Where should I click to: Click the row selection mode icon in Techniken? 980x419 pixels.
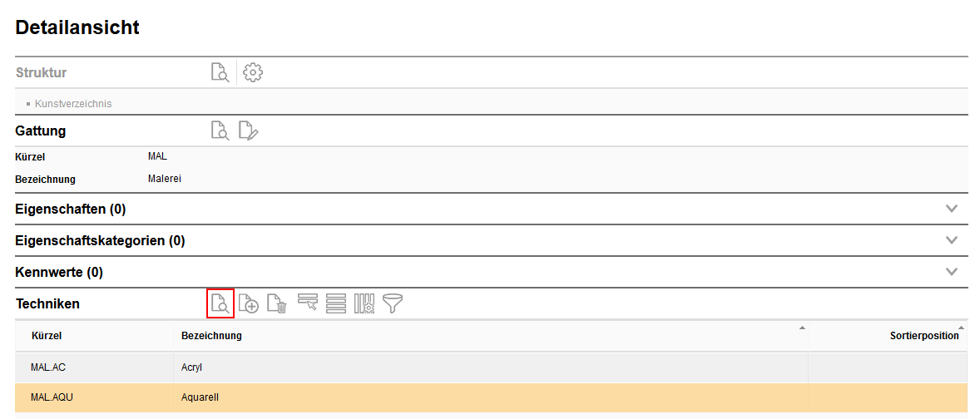(307, 303)
